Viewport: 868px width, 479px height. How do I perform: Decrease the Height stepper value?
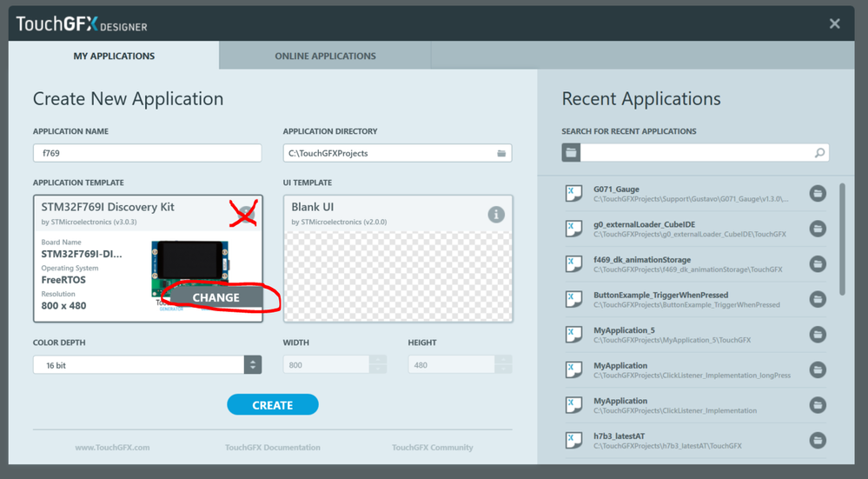click(x=503, y=369)
